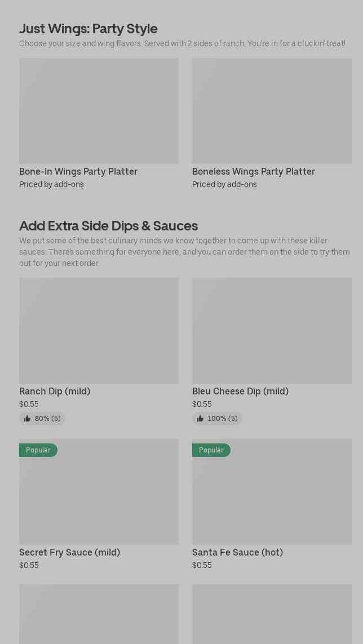Select the Bleu Cheese Dip (mild) image
Screen dimensions: 363x644
(272, 331)
